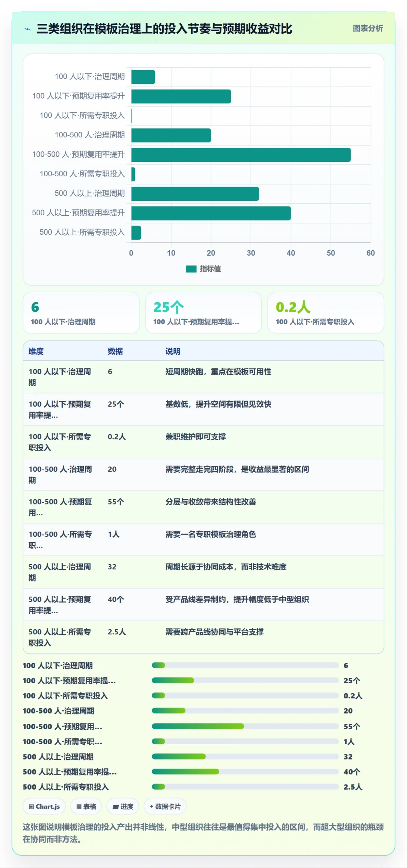Click the table data value 32
407x868 pixels.
click(112, 567)
